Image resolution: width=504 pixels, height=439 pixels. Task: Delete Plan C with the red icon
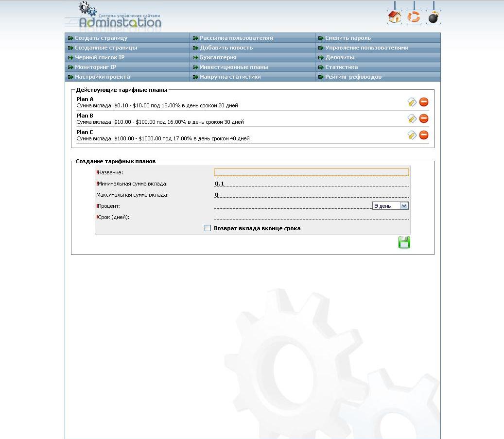click(x=424, y=135)
